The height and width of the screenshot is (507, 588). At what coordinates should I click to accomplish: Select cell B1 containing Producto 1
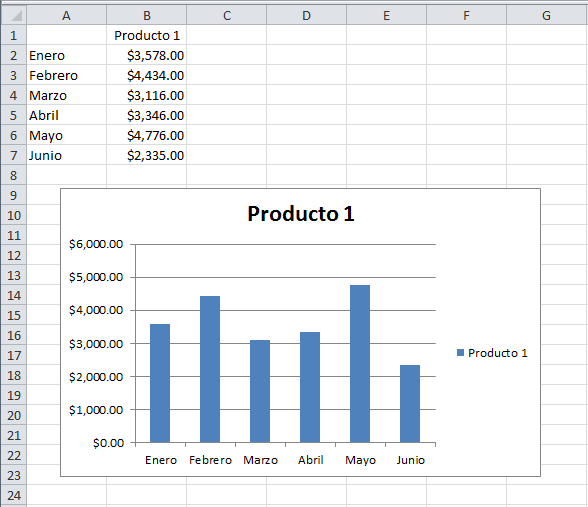click(147, 35)
